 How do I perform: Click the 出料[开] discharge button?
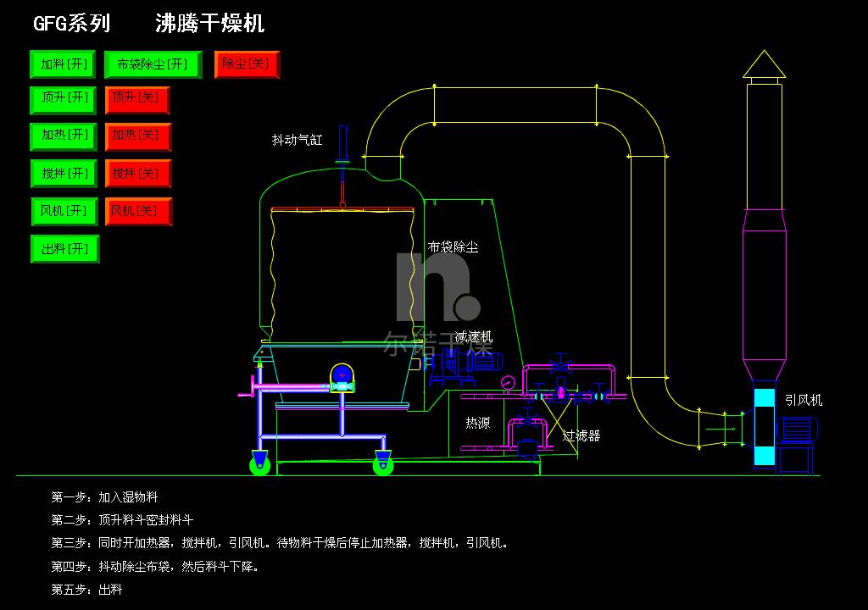pyautogui.click(x=64, y=249)
